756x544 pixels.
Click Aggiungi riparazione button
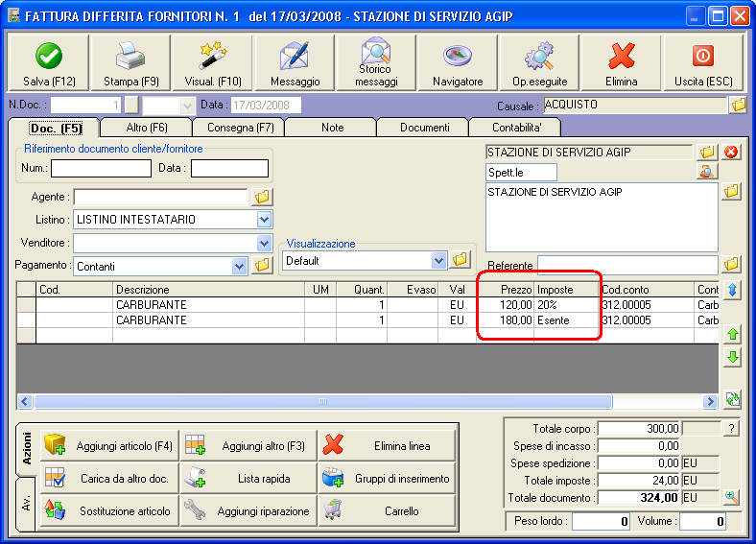click(x=248, y=510)
